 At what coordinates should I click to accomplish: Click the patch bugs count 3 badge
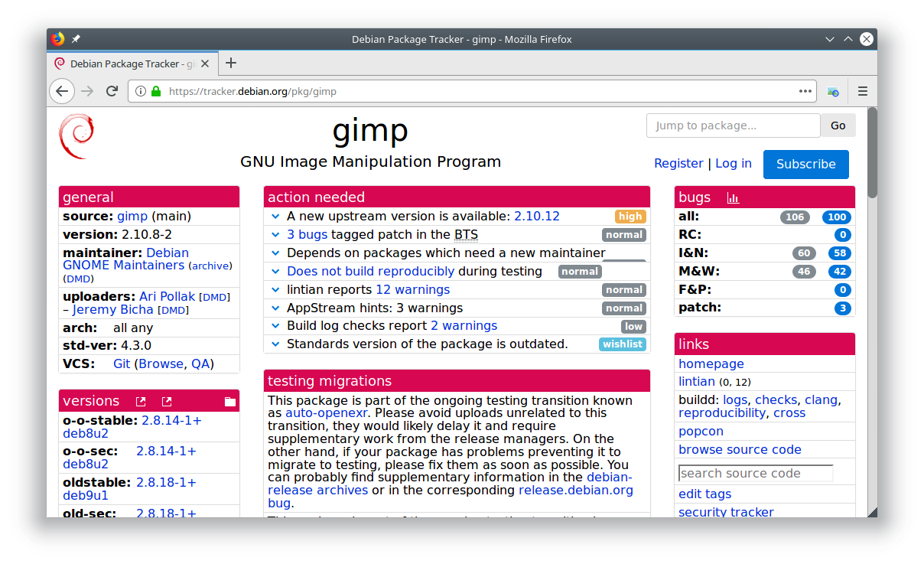point(843,308)
